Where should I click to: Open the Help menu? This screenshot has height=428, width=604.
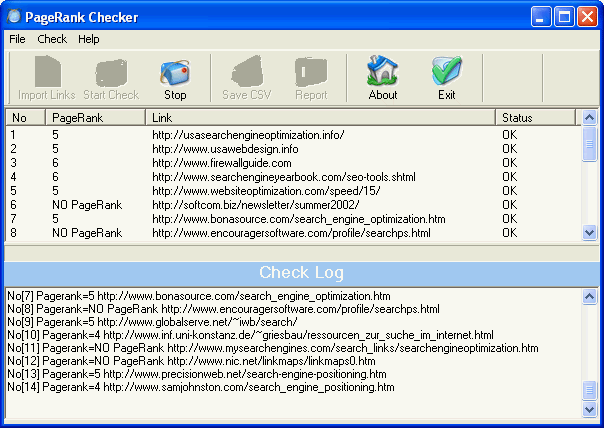(89, 39)
